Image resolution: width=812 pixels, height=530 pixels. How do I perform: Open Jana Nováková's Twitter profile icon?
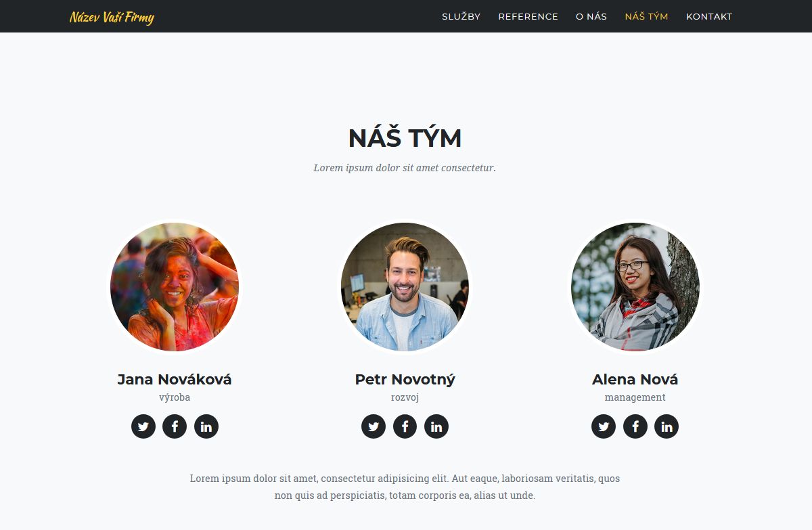pos(143,426)
